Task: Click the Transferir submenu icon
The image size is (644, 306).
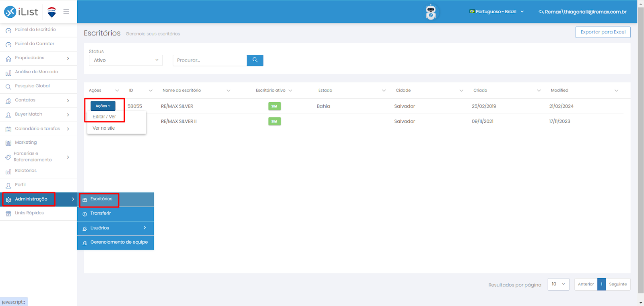Action: (x=85, y=214)
